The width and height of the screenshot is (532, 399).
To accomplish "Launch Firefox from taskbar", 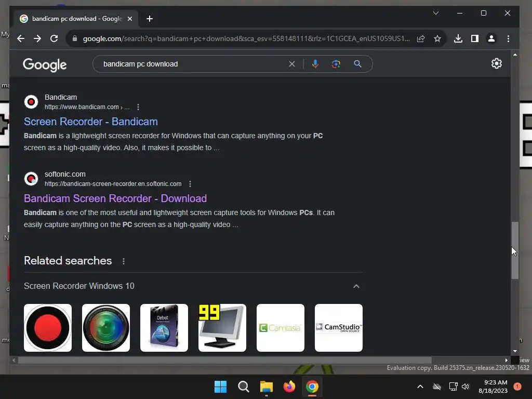I will coord(289,387).
